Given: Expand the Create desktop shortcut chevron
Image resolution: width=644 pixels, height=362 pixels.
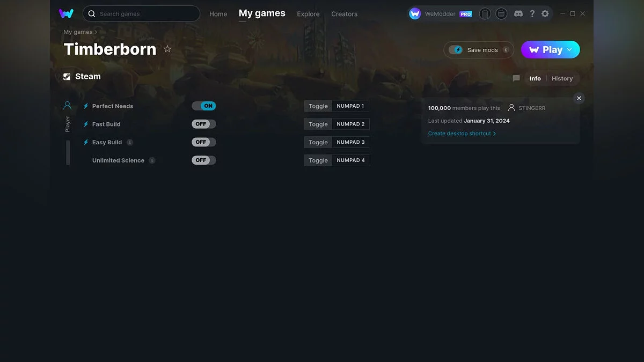Looking at the screenshot, I should 494,133.
